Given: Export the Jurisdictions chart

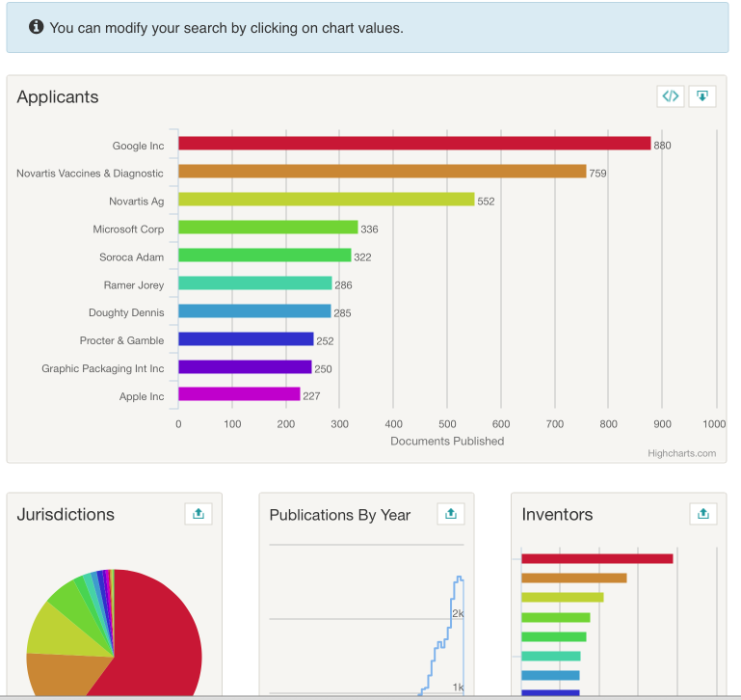Looking at the screenshot, I should [x=198, y=514].
